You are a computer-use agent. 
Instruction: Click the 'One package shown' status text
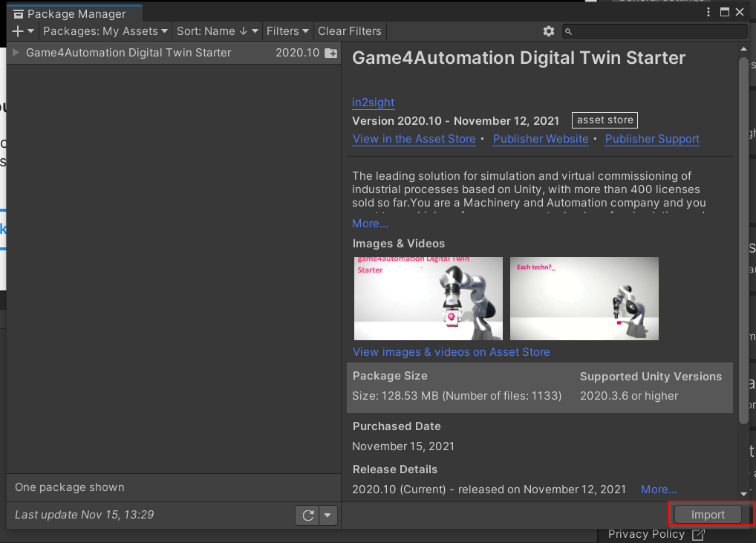(x=69, y=487)
